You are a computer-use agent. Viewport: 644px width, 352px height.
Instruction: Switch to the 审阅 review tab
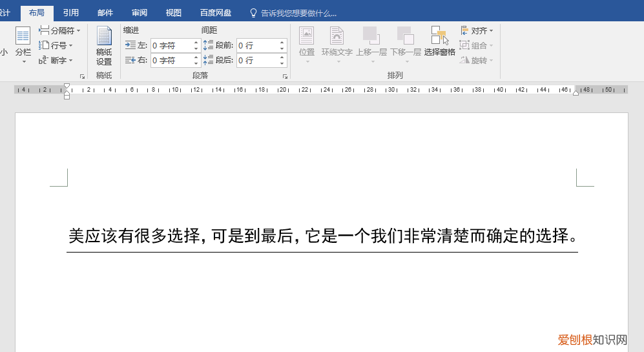click(x=140, y=13)
